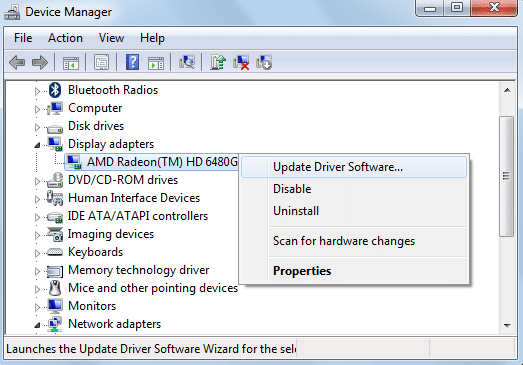523x365 pixels.
Task: Click the Properties sheet toolbar icon
Action: tap(101, 62)
